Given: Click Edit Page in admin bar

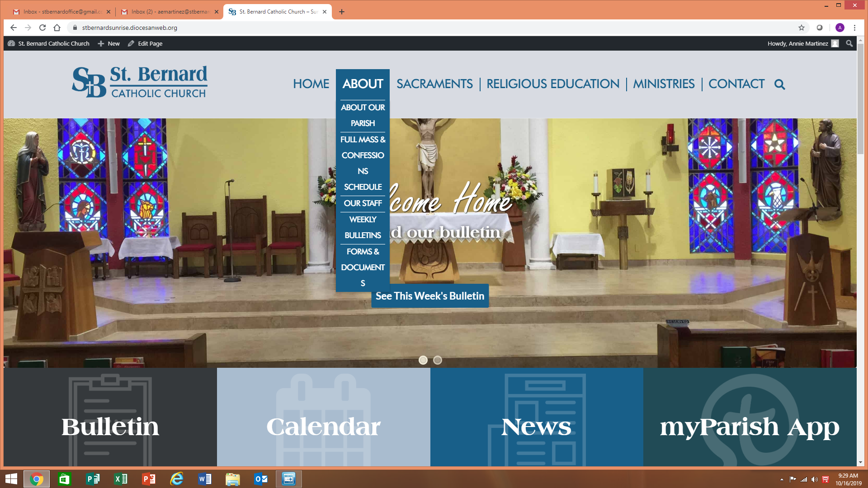Looking at the screenshot, I should click(145, 43).
